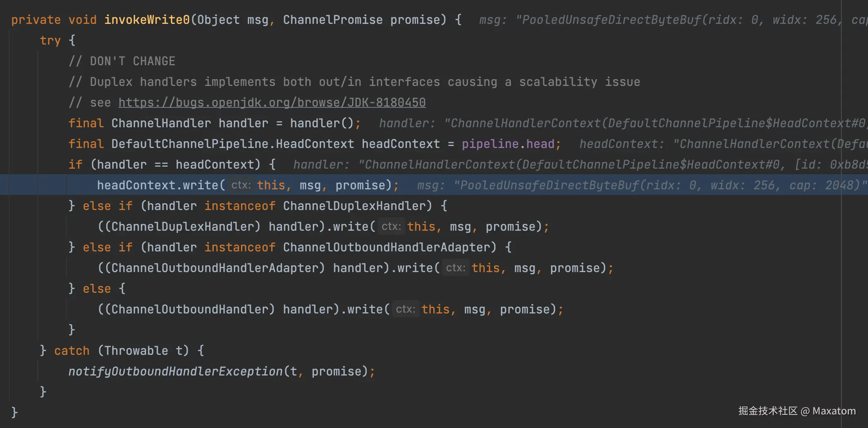This screenshot has width=868, height=428.
Task: Click the inline headContext debug value
Action: [x=723, y=144]
